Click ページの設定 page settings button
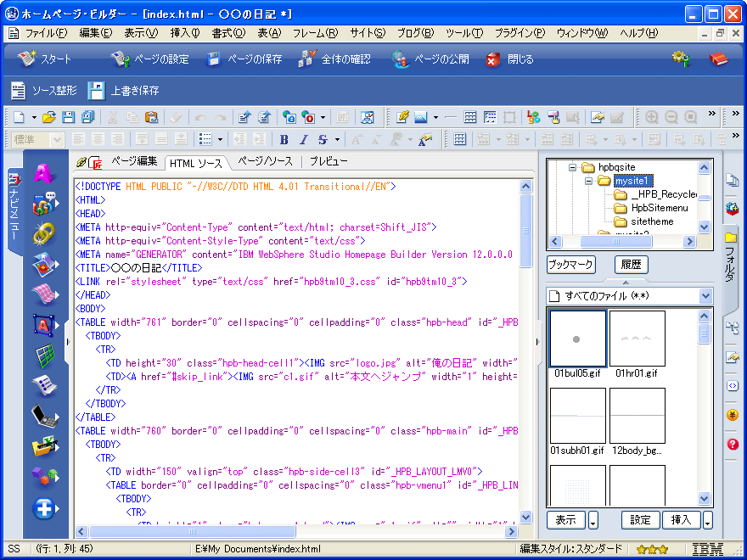The height and width of the screenshot is (560, 747). point(149,59)
